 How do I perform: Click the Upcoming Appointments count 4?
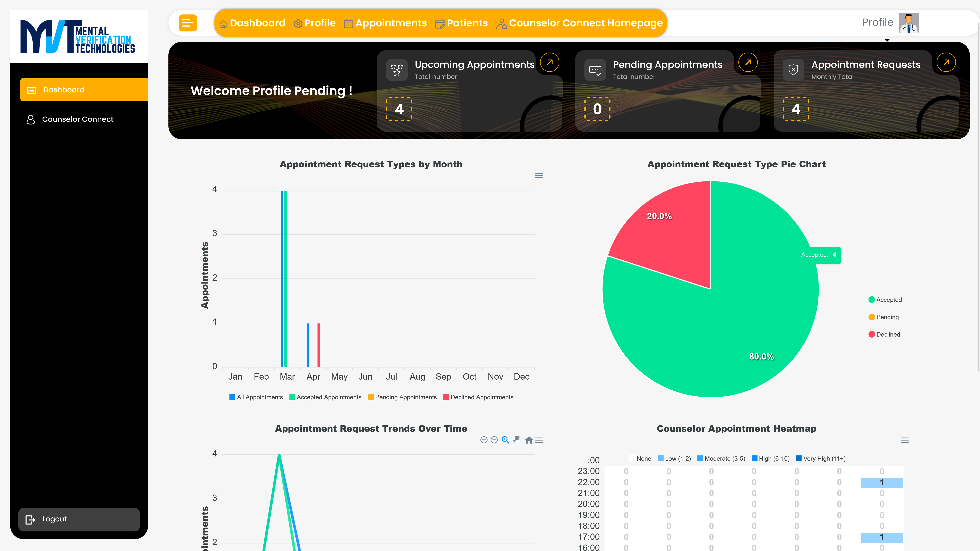point(399,109)
